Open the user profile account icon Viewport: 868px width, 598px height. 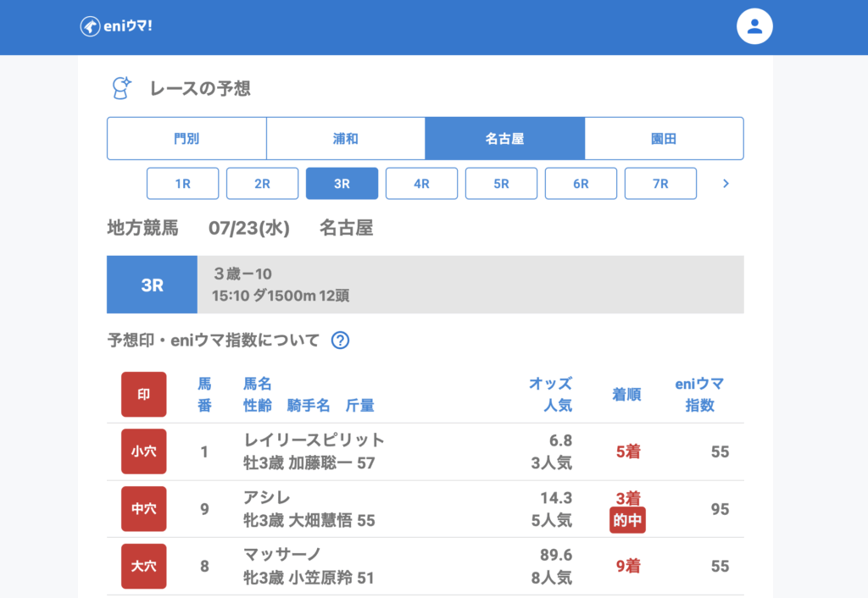click(x=754, y=27)
